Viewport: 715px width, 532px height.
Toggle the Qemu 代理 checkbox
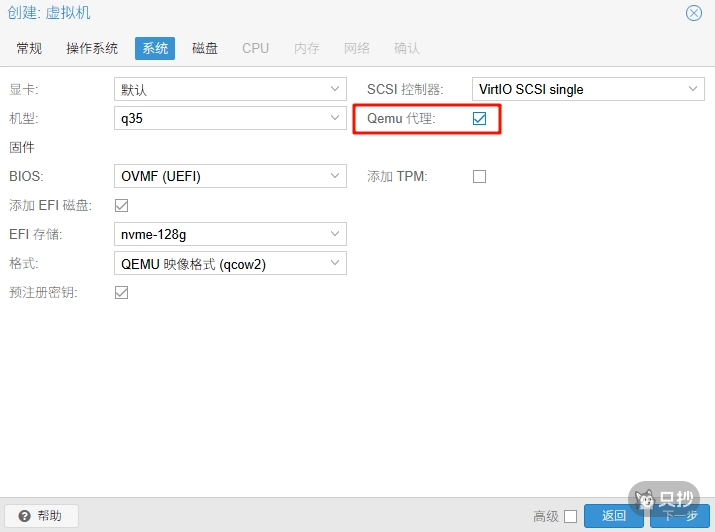pyautogui.click(x=479, y=119)
